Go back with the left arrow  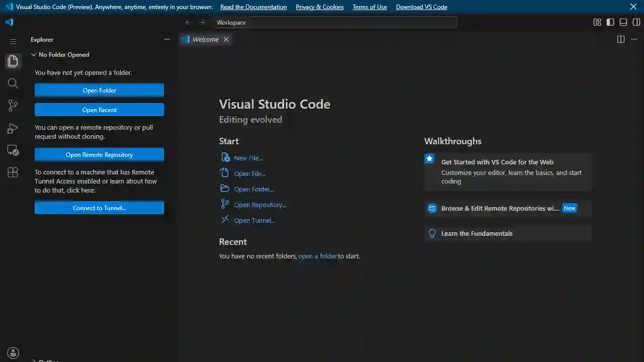tap(188, 22)
